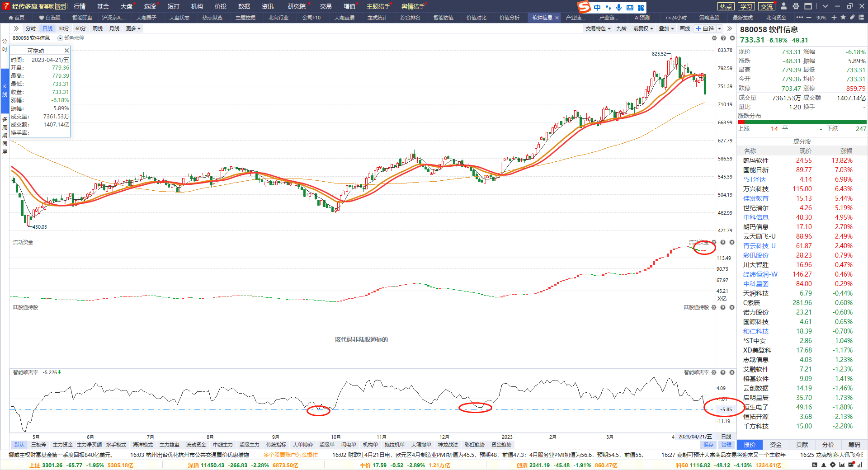Open the user account icon
This screenshot has height=470, width=868.
(x=784, y=6)
